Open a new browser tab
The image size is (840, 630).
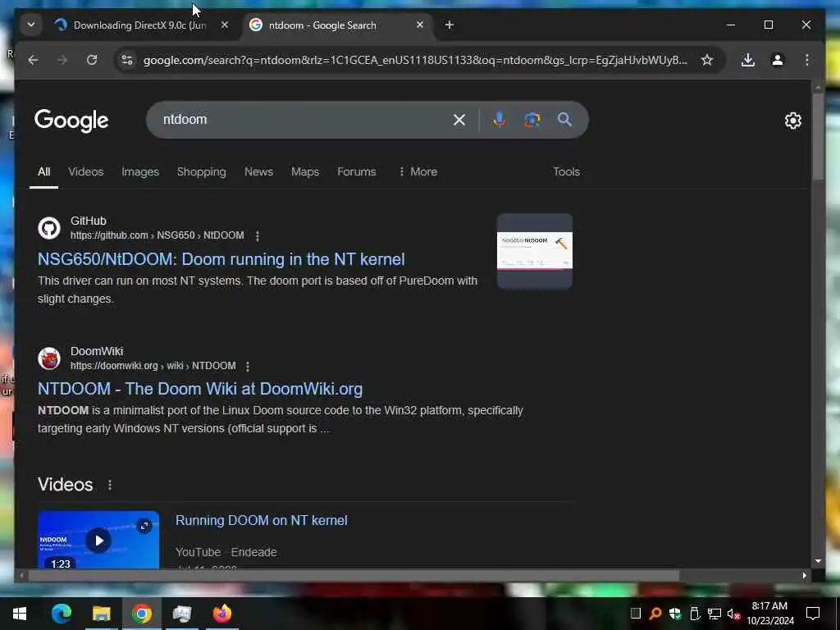(450, 25)
